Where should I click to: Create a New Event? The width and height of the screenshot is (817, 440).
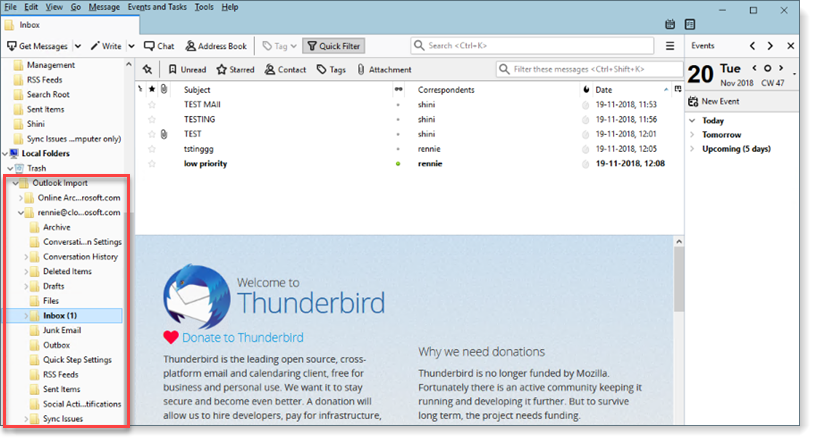(x=713, y=102)
